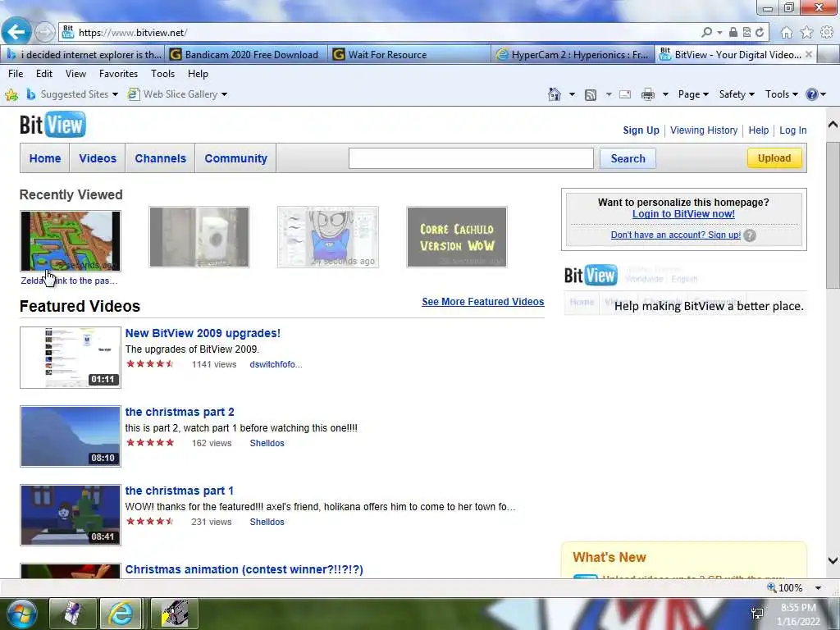This screenshot has height=630, width=840.
Task: Switch to the HyperCam 2 tab
Action: pos(572,55)
